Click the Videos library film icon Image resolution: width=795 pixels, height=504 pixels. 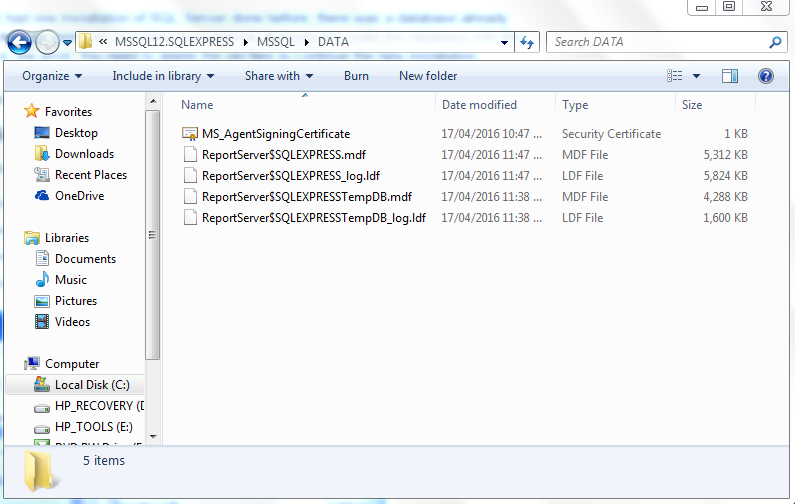[x=42, y=321]
